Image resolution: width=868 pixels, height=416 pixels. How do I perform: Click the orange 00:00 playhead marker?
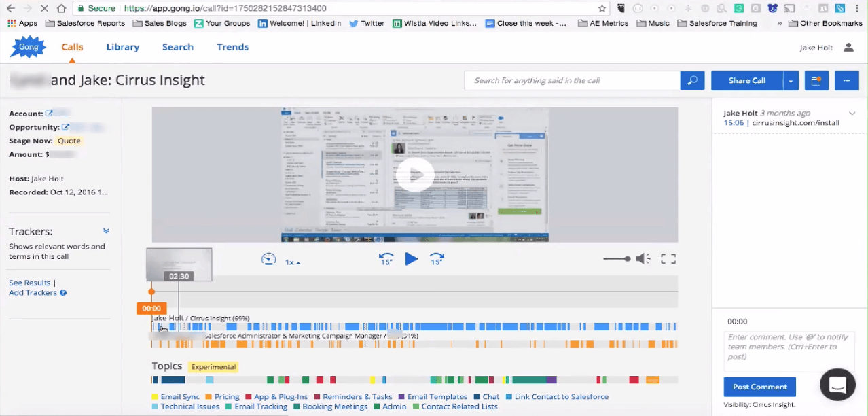coord(151,309)
